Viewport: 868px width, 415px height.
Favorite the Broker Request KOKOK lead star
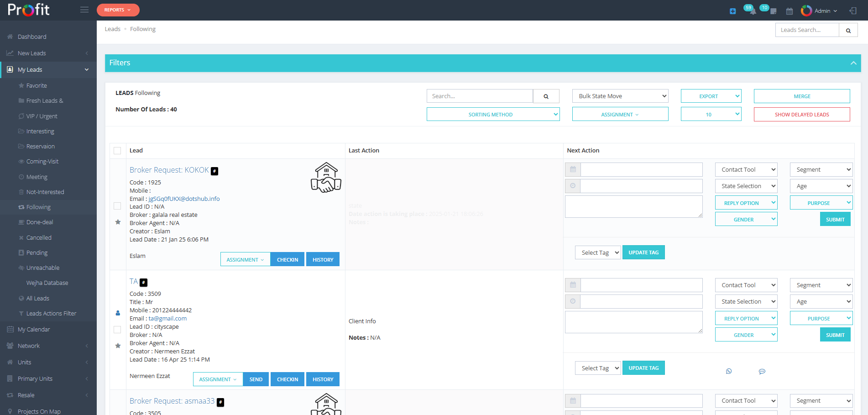point(118,222)
